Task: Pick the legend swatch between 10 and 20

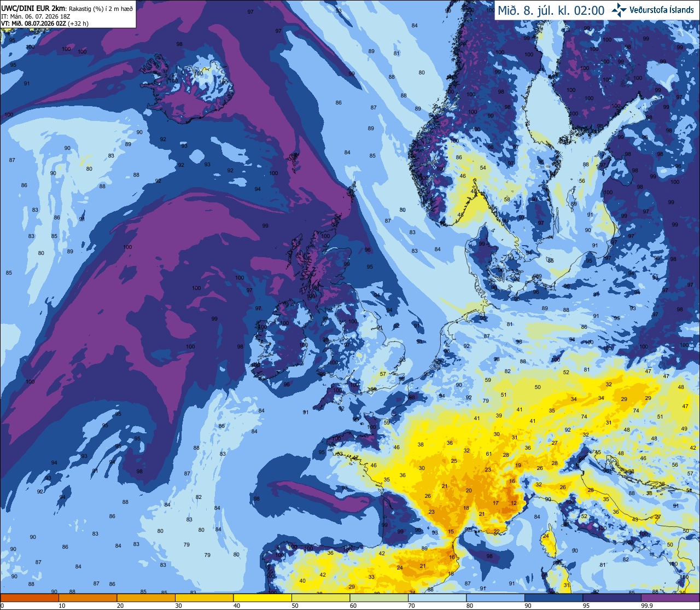Action: point(87,598)
